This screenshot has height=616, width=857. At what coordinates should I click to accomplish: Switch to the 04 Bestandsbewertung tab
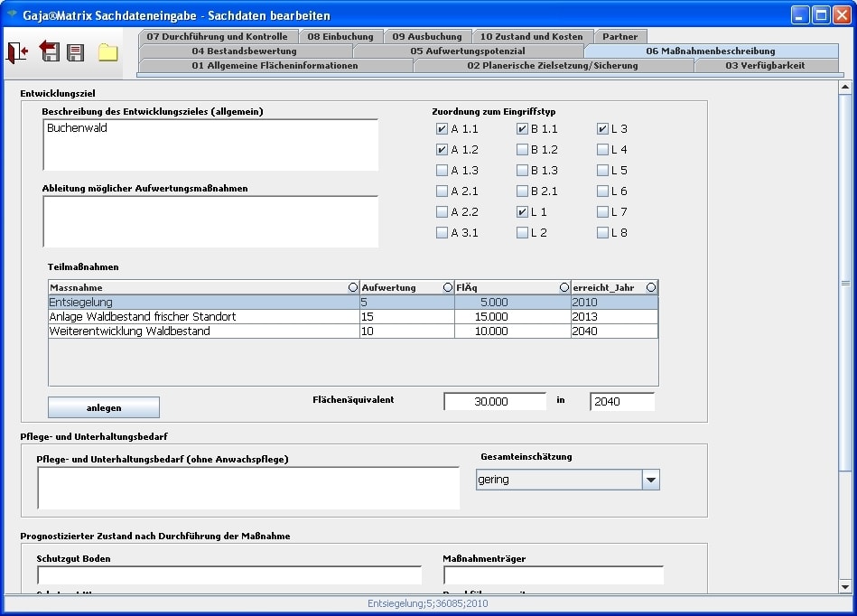tap(244, 51)
